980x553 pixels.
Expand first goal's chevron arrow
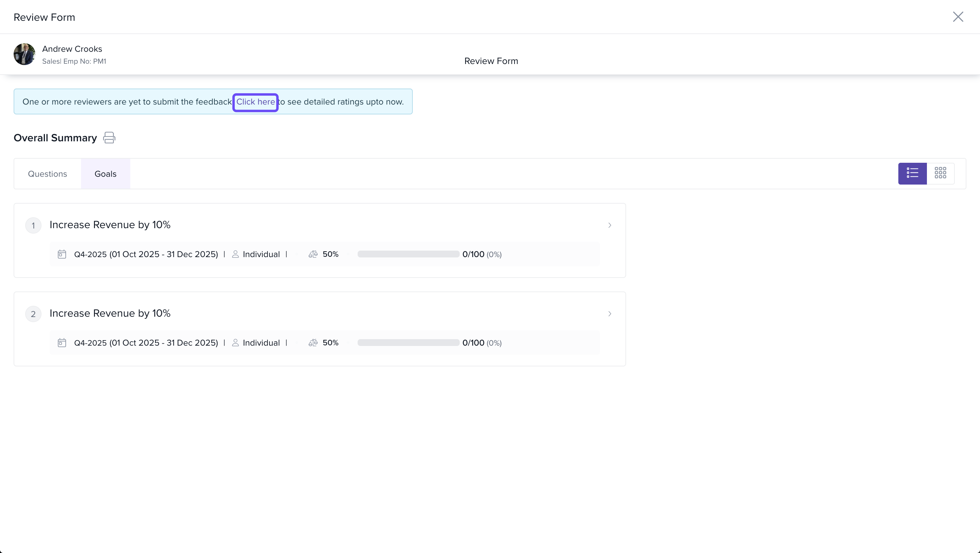click(x=609, y=225)
